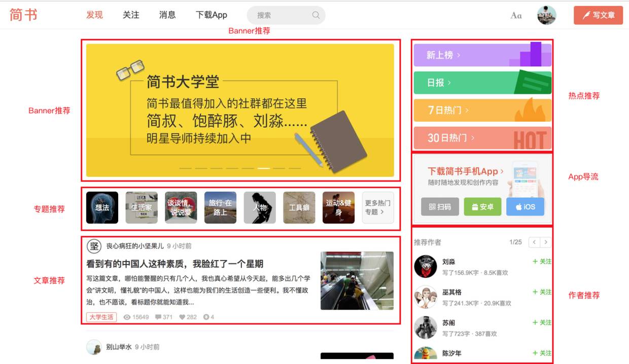Click the 简书 logo
The image size is (629, 364).
(x=23, y=15)
